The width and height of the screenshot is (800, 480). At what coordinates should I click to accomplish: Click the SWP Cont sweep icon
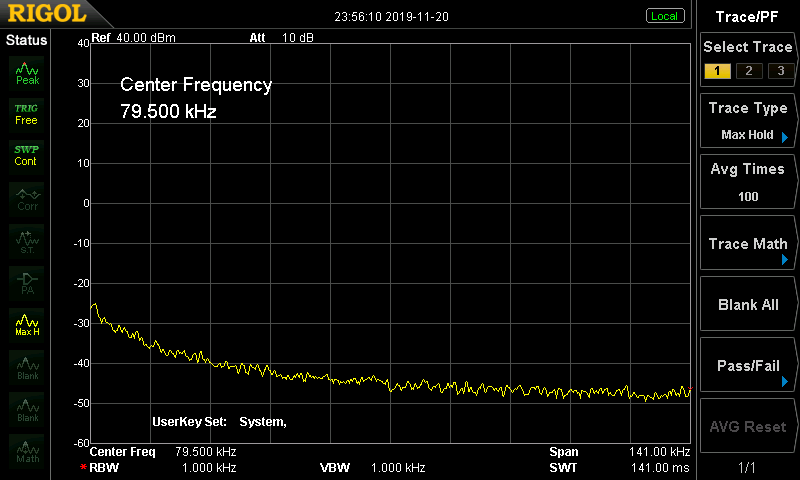tap(26, 155)
